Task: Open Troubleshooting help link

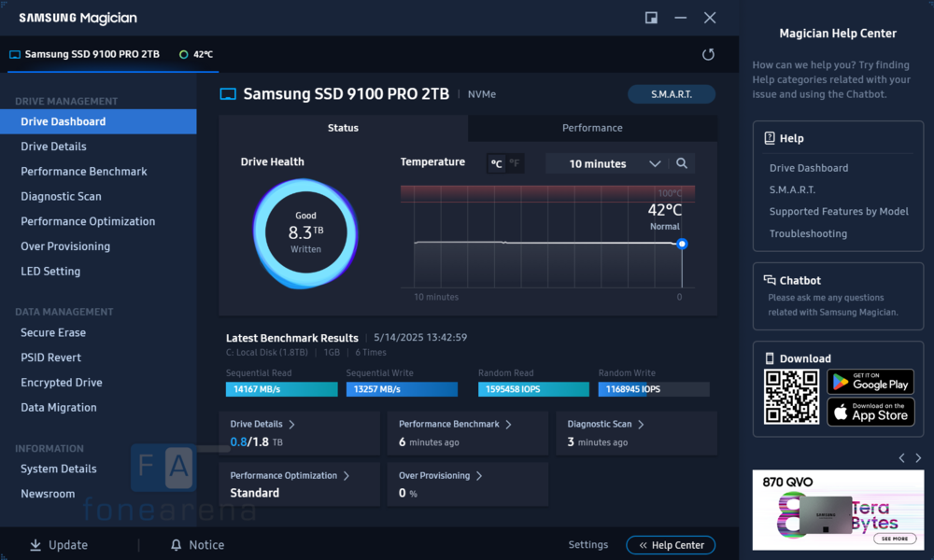Action: pyautogui.click(x=808, y=233)
